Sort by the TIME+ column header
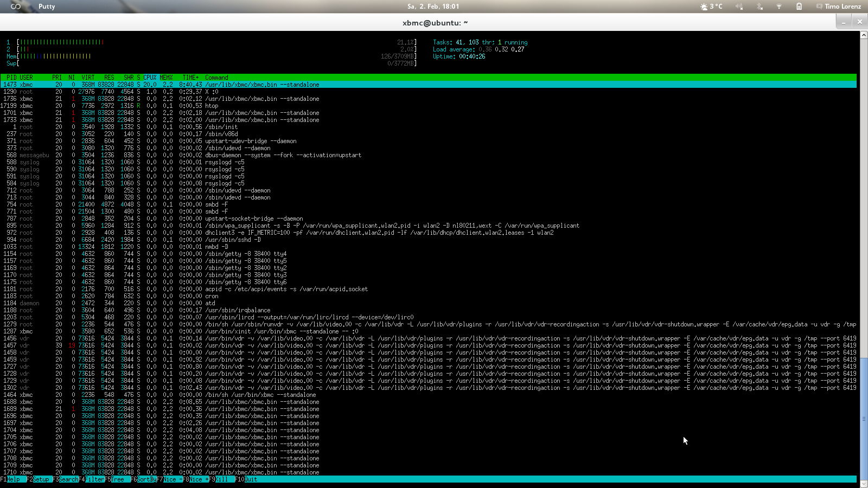 point(190,78)
